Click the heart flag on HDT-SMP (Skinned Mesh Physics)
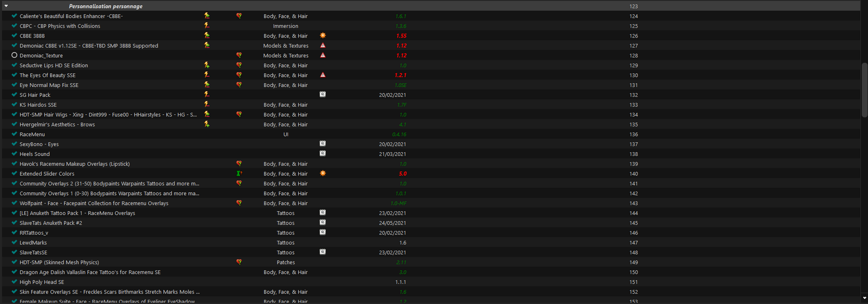Image resolution: width=868 pixels, height=304 pixels. (239, 262)
